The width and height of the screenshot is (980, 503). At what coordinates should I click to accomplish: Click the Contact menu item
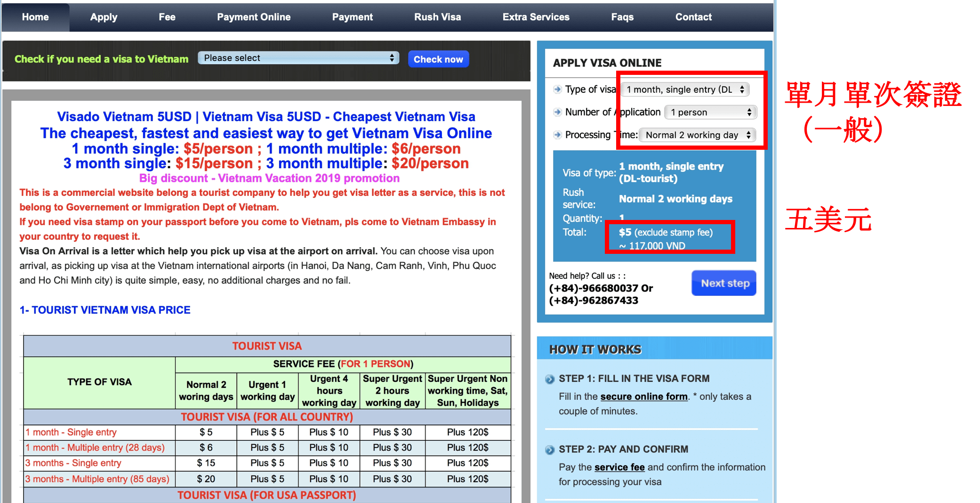693,17
